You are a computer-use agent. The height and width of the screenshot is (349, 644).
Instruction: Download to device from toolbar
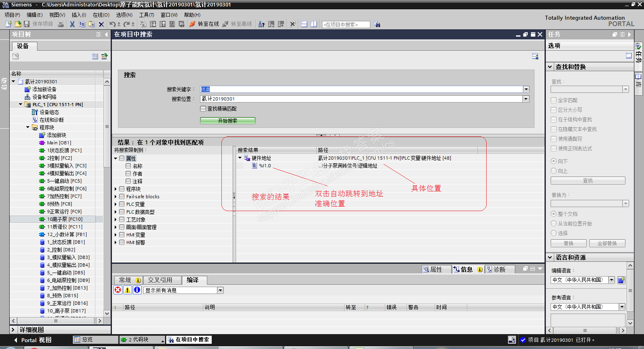(153, 24)
